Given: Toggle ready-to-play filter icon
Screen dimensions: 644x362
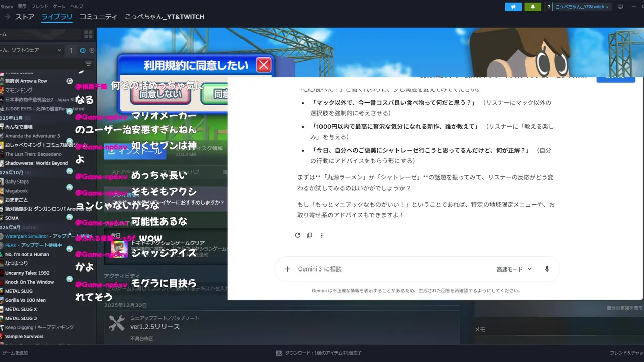Looking at the screenshot, I should point(92,50).
